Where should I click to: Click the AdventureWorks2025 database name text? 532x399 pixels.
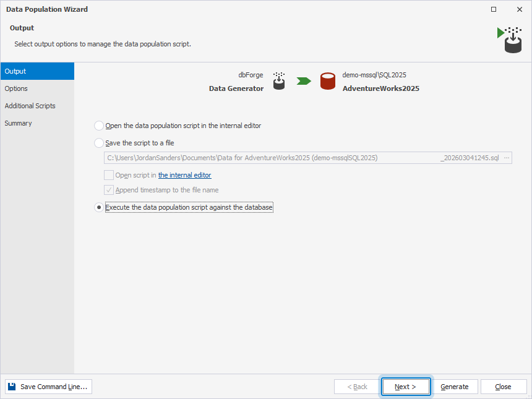pyautogui.click(x=380, y=88)
